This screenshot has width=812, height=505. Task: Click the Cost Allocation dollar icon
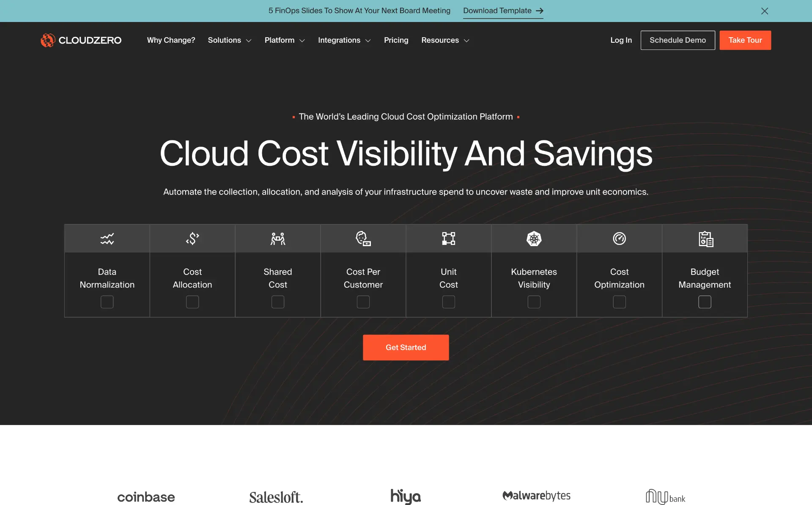(192, 238)
